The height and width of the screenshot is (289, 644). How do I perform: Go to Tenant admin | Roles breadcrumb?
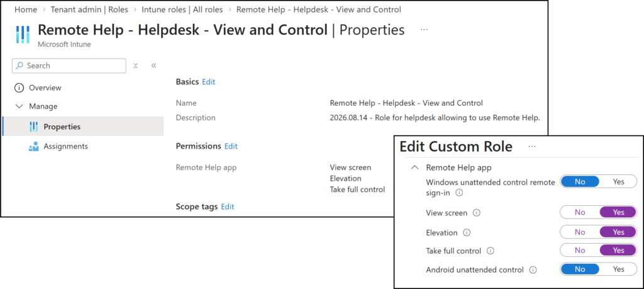pos(89,9)
